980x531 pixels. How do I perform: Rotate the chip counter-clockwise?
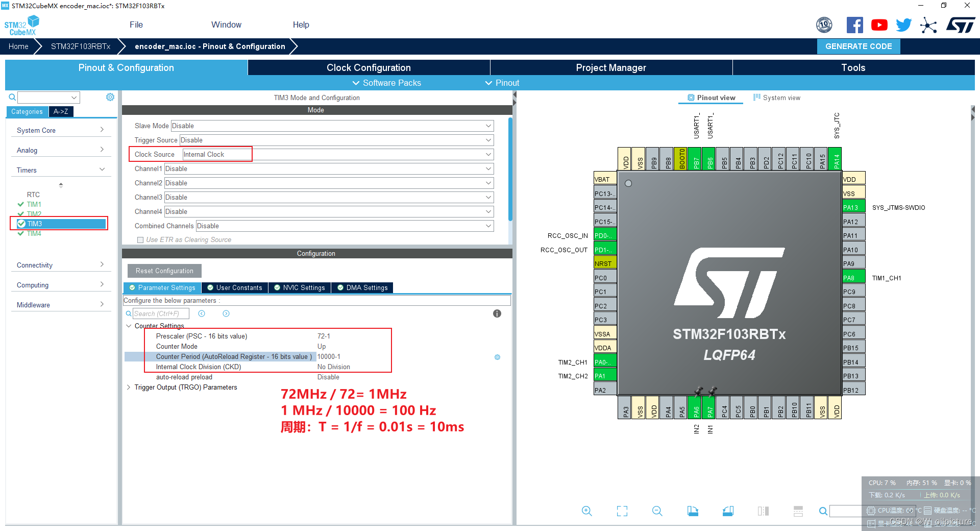[x=728, y=511]
